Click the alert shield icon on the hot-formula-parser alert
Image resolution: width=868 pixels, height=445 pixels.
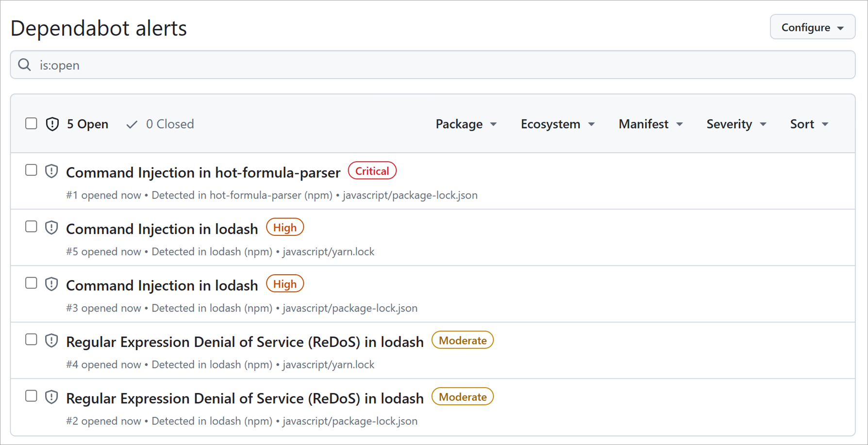51,171
